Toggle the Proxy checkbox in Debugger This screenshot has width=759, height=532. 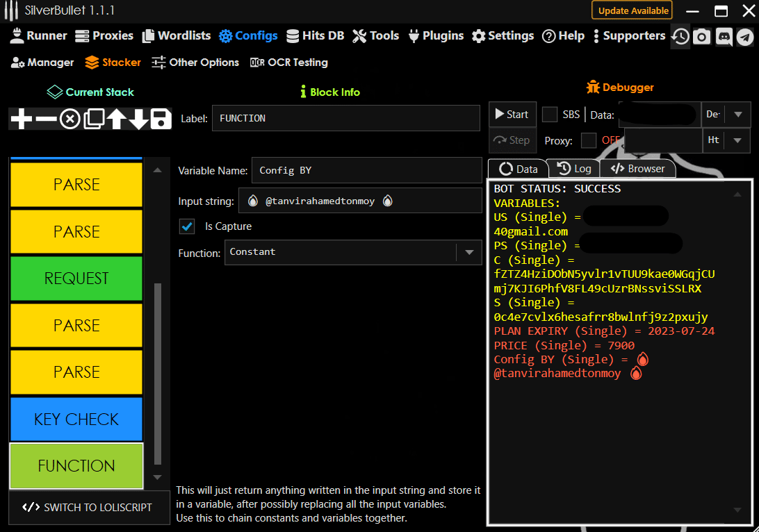click(x=589, y=140)
